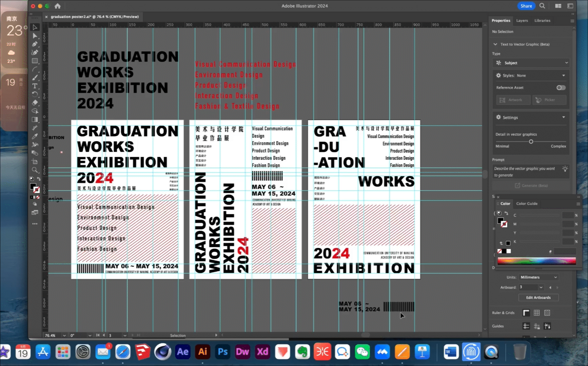Select the Zoom tool in toolbar
The width and height of the screenshot is (588, 366).
pos(35,170)
